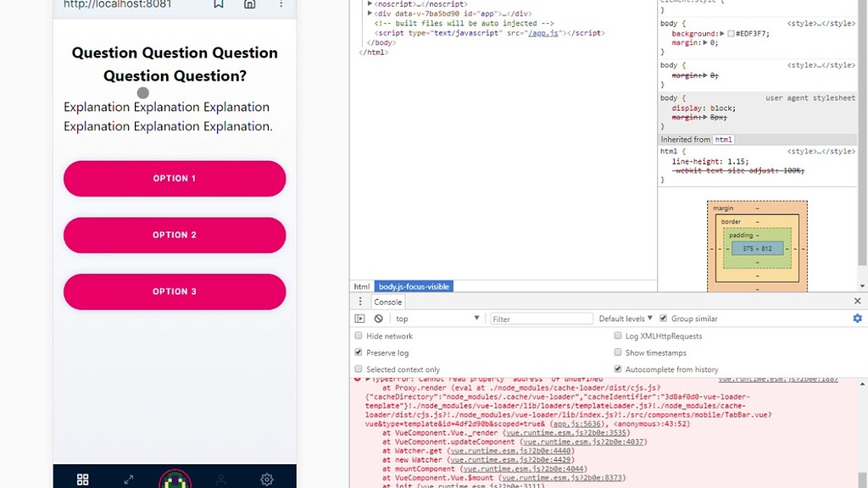Open app settings with the gear icon in the tab bar

(267, 479)
